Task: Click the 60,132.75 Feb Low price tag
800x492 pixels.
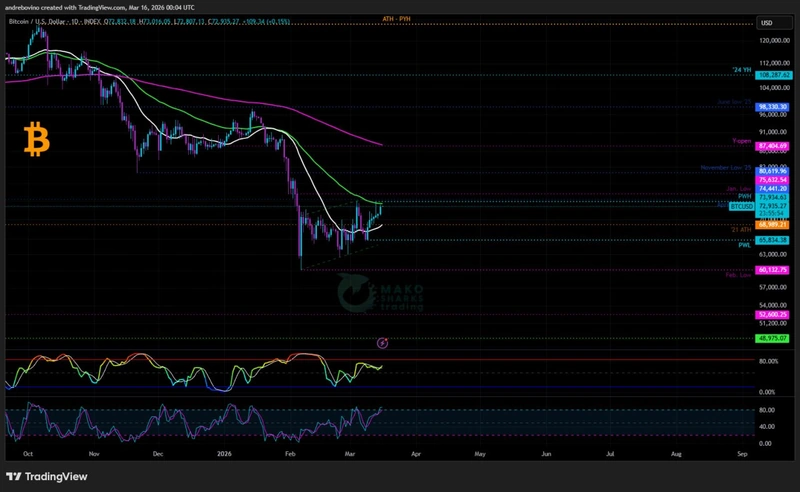Action: [774, 270]
